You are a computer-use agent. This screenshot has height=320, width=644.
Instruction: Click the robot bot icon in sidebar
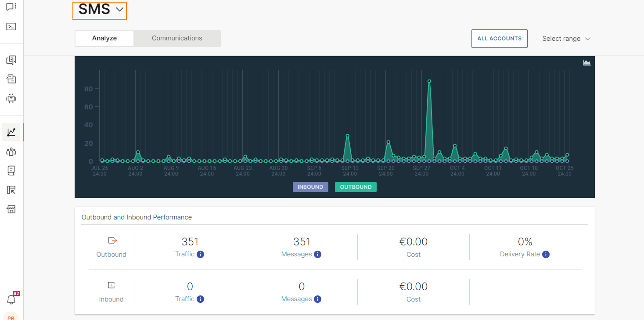[11, 98]
